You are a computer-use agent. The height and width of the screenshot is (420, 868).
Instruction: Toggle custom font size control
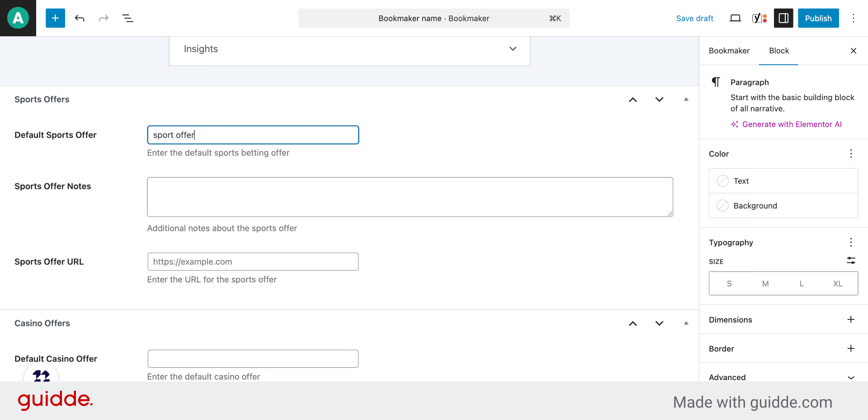pos(851,261)
